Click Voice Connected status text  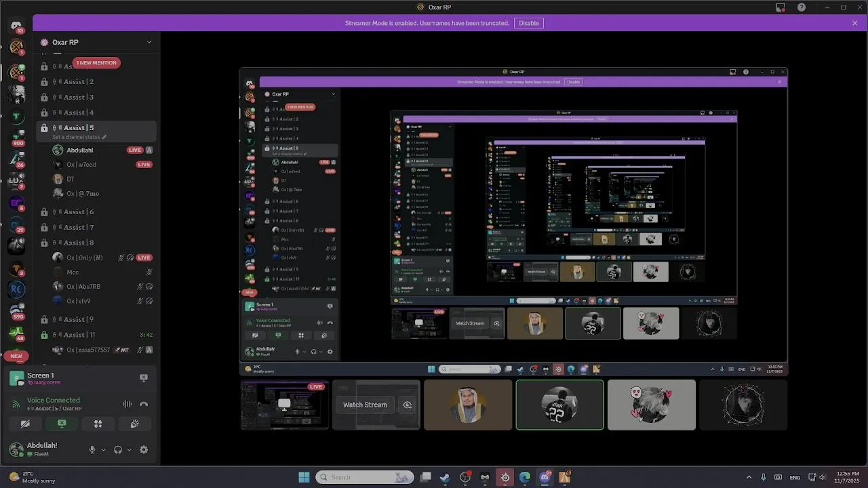coord(54,401)
